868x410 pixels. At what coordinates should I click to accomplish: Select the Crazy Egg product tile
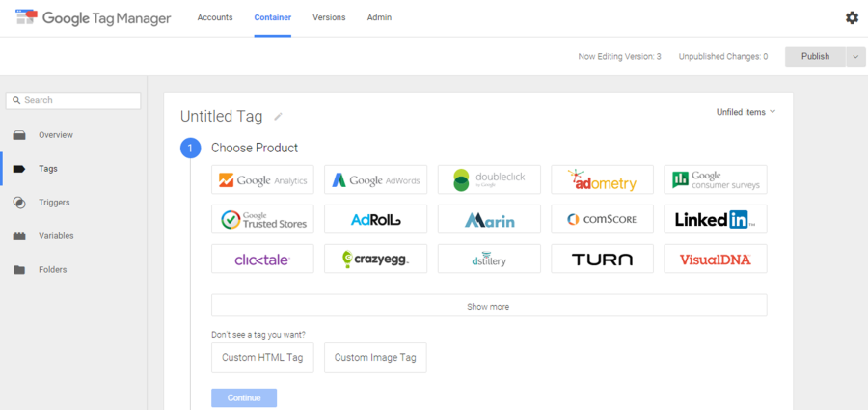click(x=375, y=259)
